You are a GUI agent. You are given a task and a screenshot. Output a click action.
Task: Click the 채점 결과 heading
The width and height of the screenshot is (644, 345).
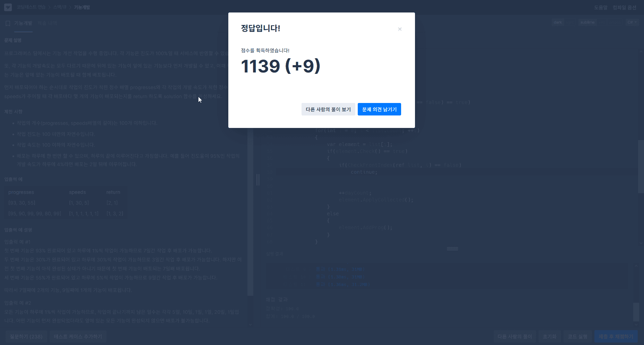pos(277,299)
